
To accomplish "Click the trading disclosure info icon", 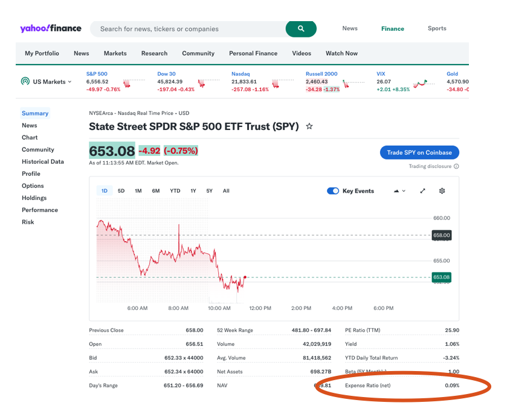I will [456, 167].
